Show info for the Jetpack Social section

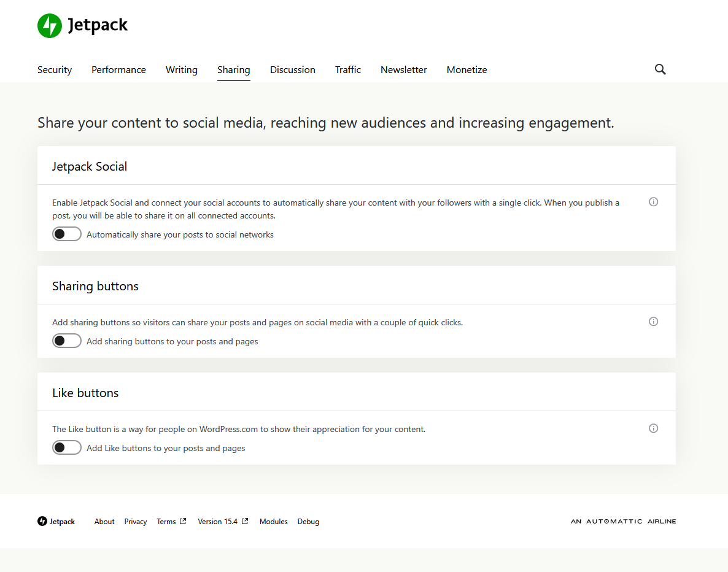coord(653,202)
